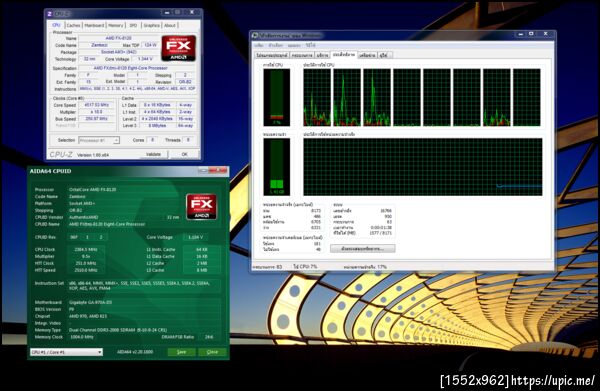The width and height of the screenshot is (600, 391).
Task: Open the Graphics tab in CPU-Z
Action: point(151,25)
